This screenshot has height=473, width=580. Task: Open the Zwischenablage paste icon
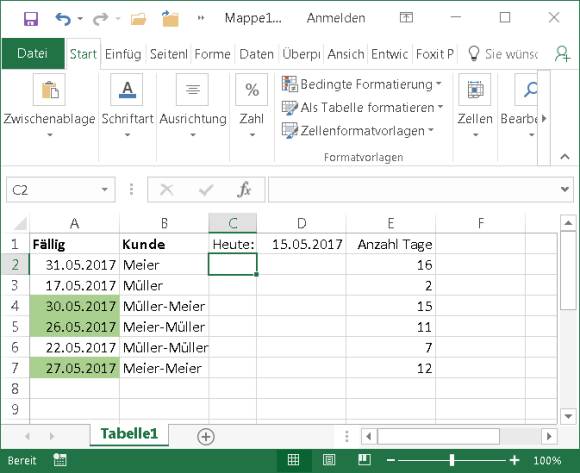(49, 89)
